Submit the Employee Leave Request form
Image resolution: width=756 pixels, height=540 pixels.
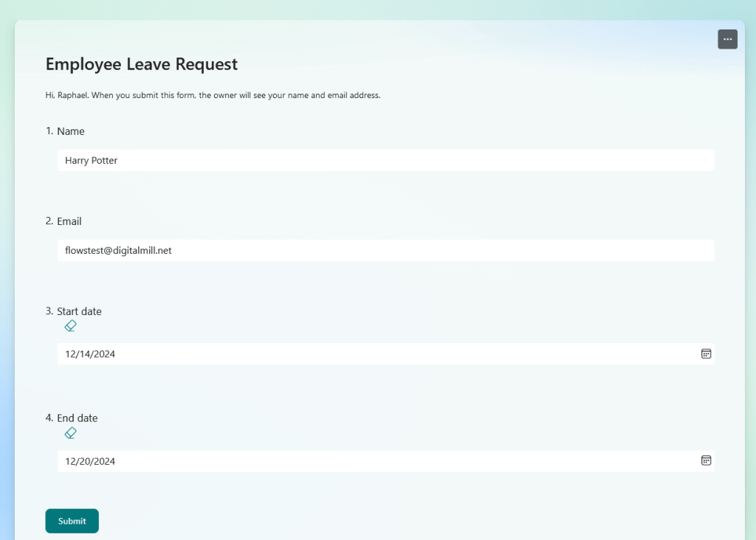72,521
